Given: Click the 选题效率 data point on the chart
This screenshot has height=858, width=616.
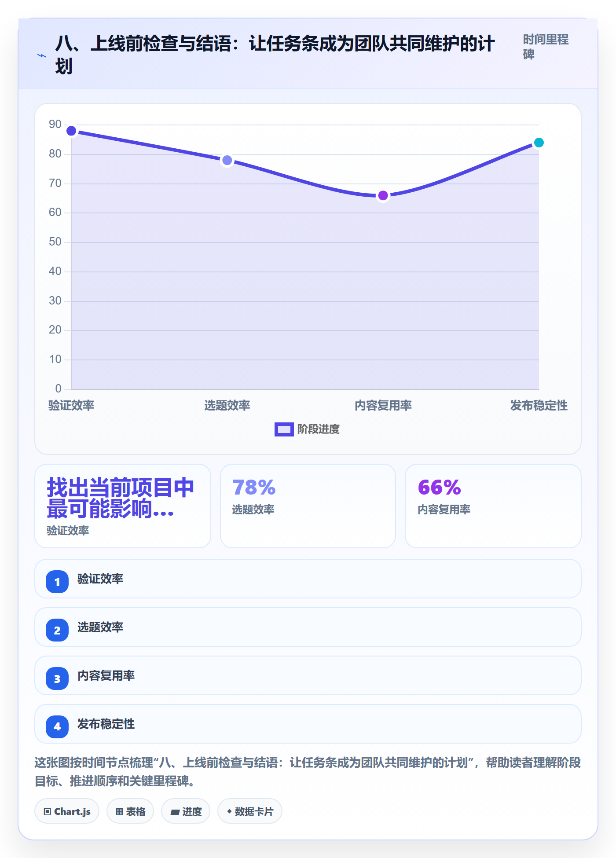Looking at the screenshot, I should tap(227, 160).
